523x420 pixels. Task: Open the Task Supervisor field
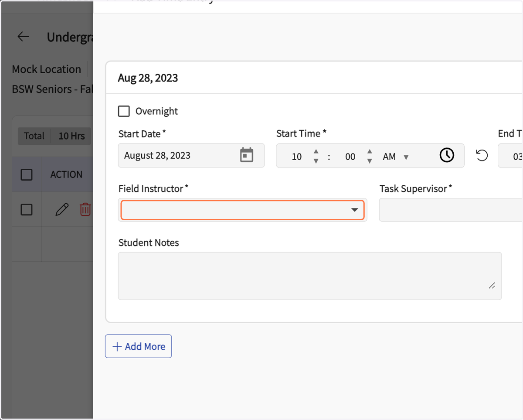(x=451, y=210)
